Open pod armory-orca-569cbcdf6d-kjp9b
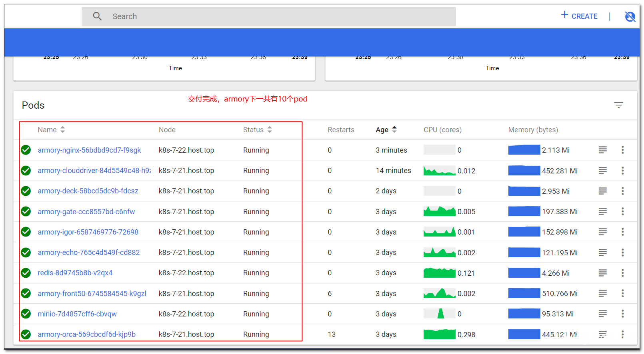Viewport: 644px width, 354px height. point(87,334)
